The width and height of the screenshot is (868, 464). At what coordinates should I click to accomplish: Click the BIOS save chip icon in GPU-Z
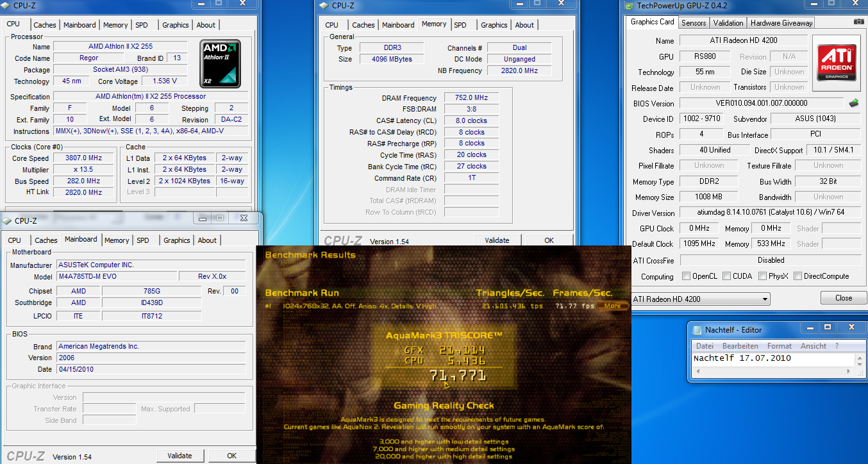coord(853,103)
